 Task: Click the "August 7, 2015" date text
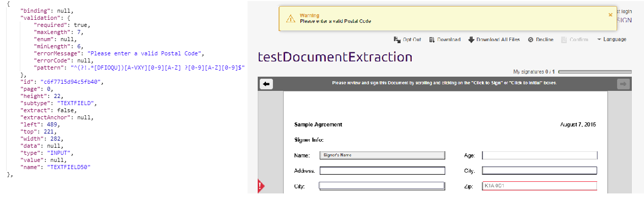pos(578,124)
